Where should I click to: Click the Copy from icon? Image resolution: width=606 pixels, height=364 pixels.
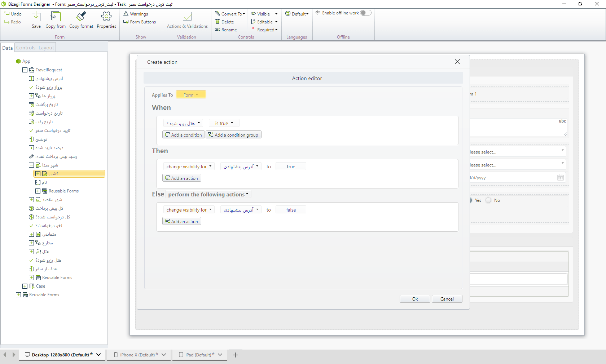tap(56, 17)
